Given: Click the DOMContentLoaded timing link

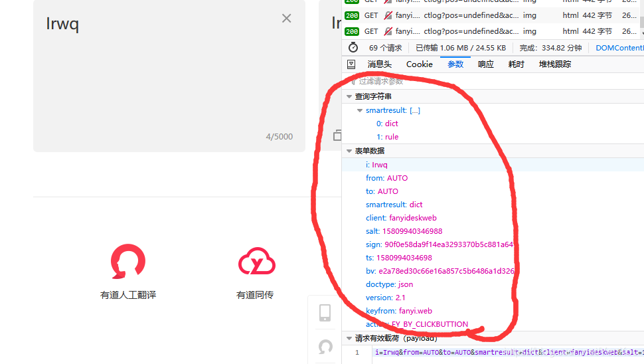Looking at the screenshot, I should pyautogui.click(x=619, y=48).
